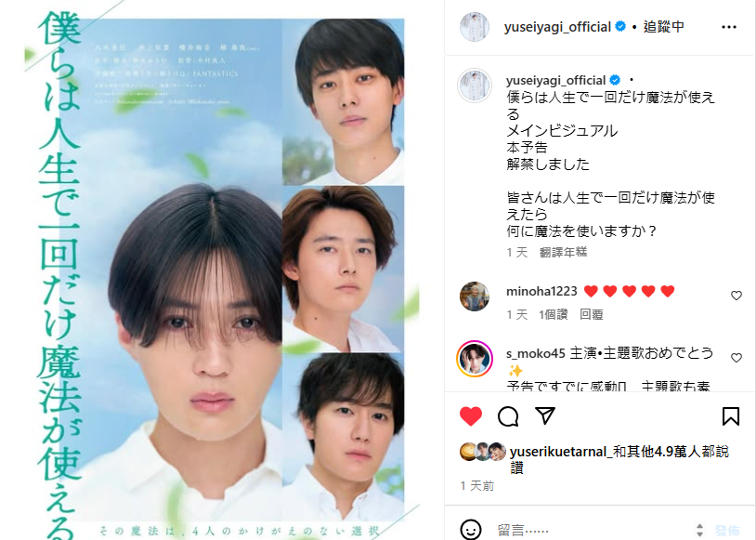Share the post via paper plane icon
This screenshot has width=756, height=540.
[545, 415]
